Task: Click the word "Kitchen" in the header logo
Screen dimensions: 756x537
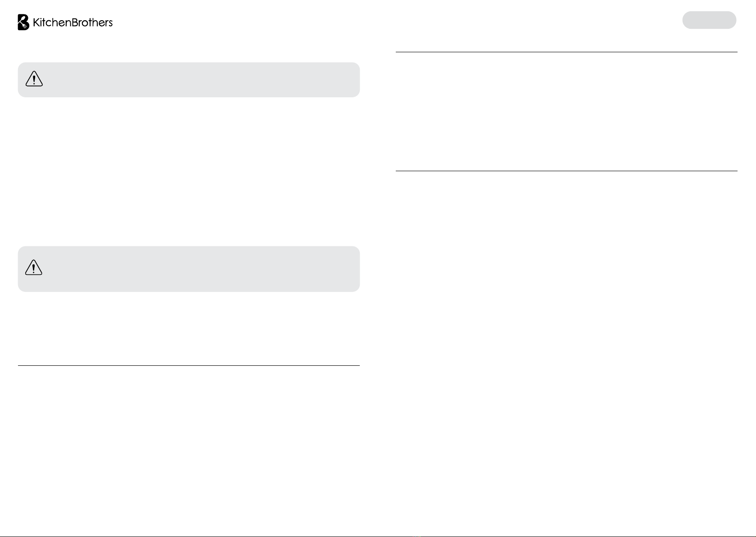Action: 52,23
